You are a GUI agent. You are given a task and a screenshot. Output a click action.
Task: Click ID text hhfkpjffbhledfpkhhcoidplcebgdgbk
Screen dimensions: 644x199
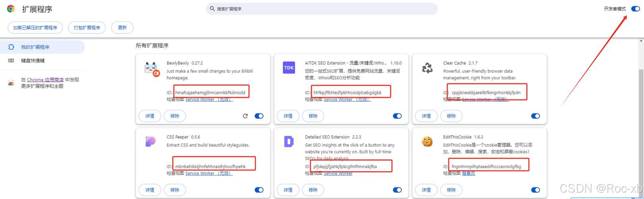click(347, 92)
